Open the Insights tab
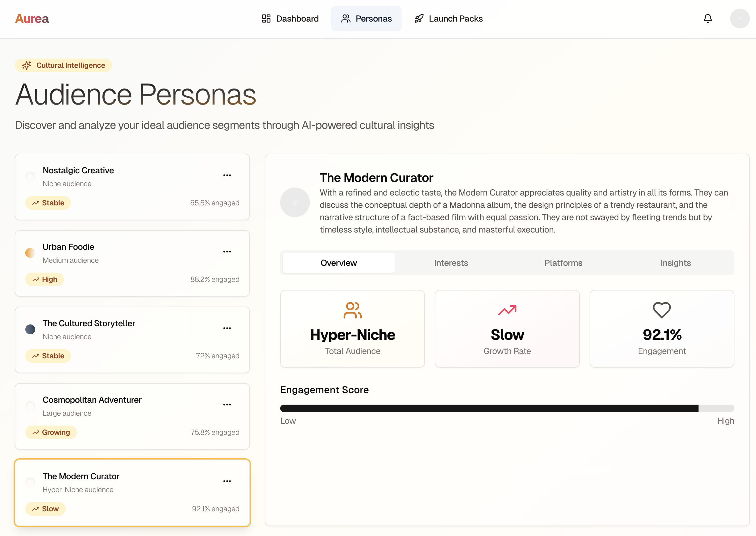Screen dimensions: 756x536 click(x=675, y=263)
